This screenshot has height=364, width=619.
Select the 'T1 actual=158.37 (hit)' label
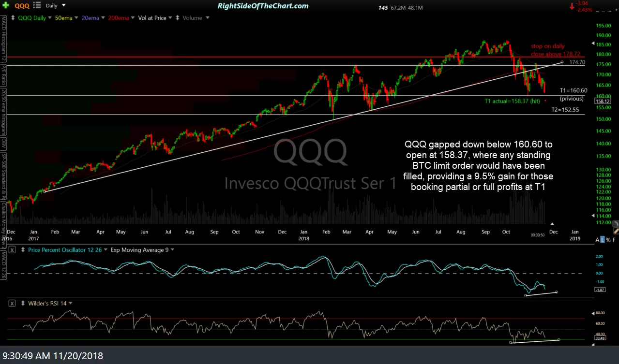[x=513, y=102]
